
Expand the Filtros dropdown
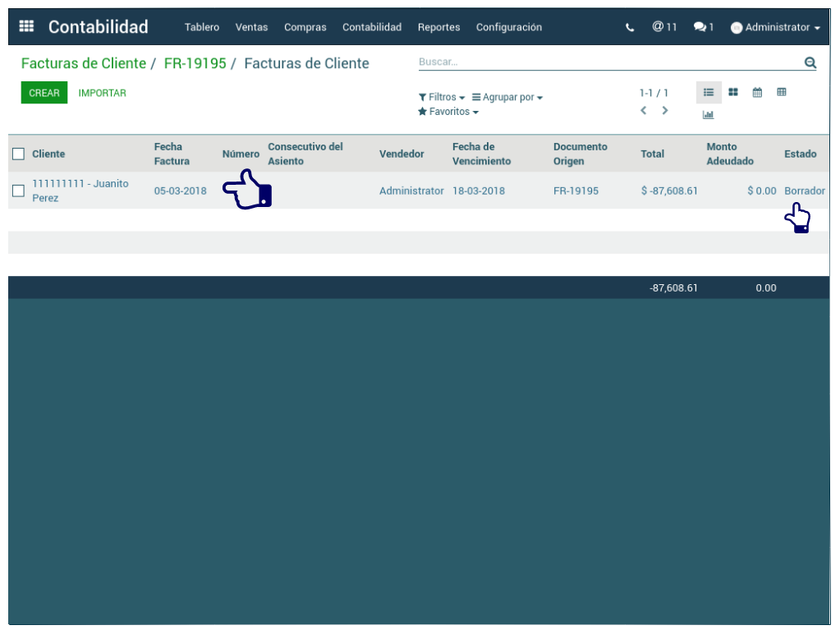click(x=442, y=97)
